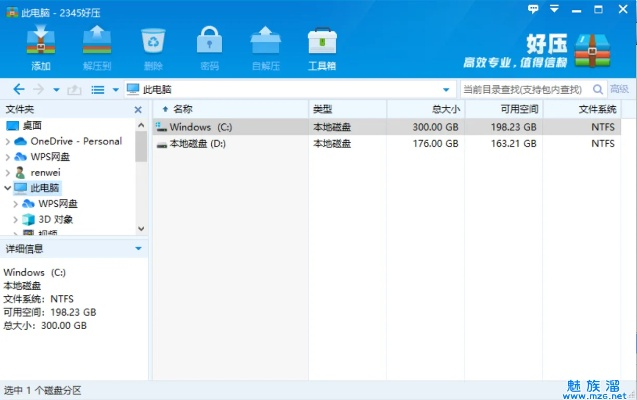
Task: Click the 添加 (Add) toolbar icon
Action: (41, 40)
